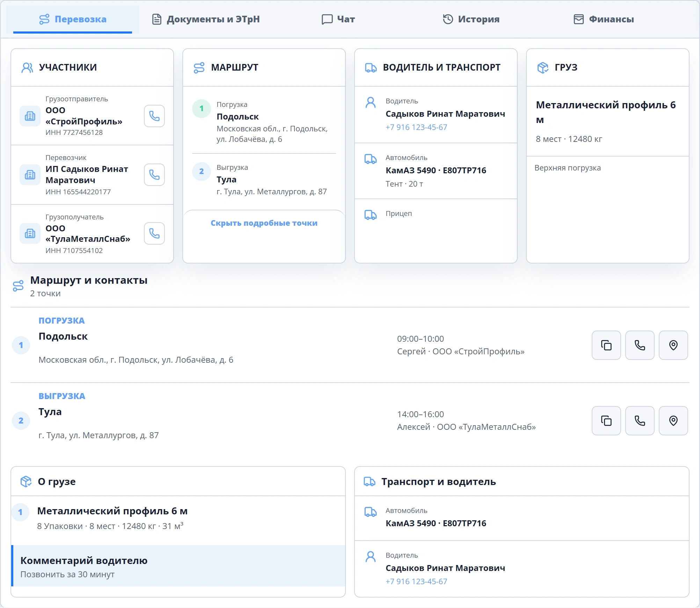The image size is (700, 608).
Task: Switch to the История tab
Action: point(471,19)
